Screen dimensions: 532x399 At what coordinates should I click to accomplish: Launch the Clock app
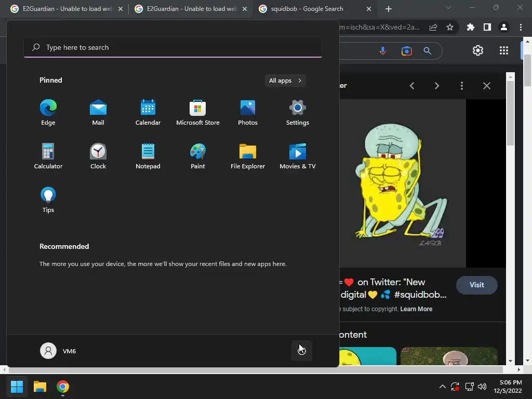(98, 156)
